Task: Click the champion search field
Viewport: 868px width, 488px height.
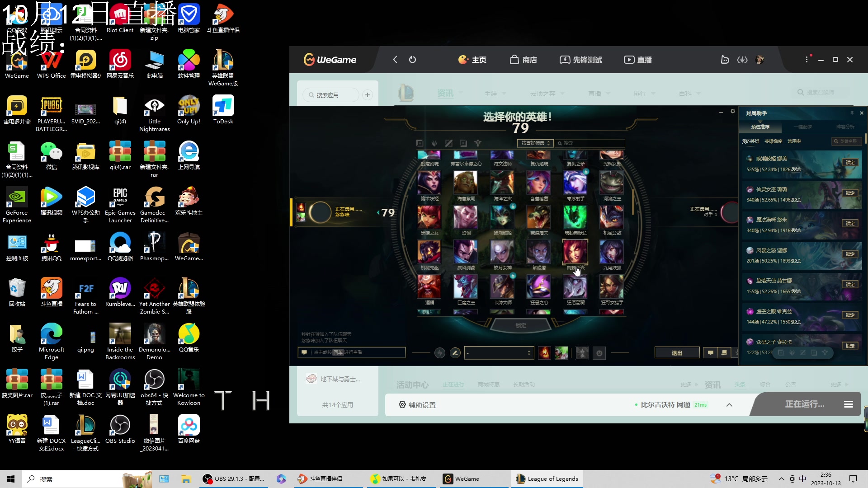Action: coord(590,143)
